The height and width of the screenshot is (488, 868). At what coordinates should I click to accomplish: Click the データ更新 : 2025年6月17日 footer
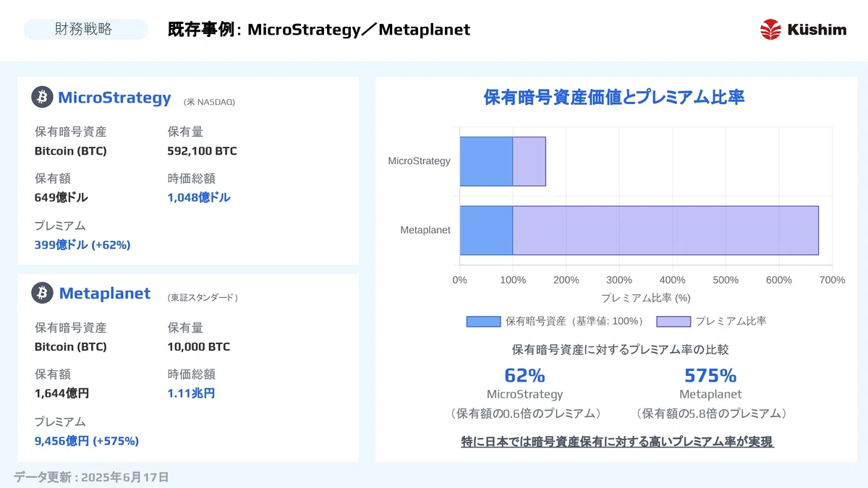[x=91, y=477]
